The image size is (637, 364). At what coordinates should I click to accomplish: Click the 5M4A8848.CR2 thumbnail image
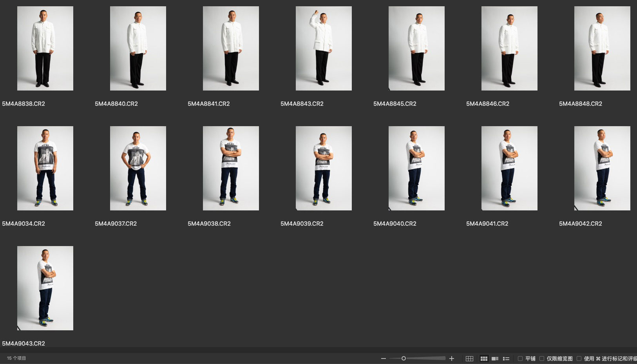tap(602, 48)
